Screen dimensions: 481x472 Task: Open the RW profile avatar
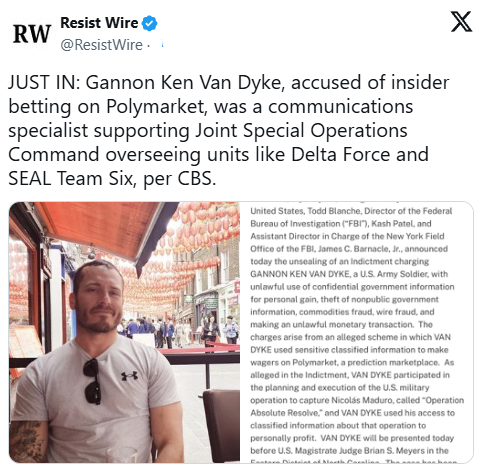(x=32, y=34)
